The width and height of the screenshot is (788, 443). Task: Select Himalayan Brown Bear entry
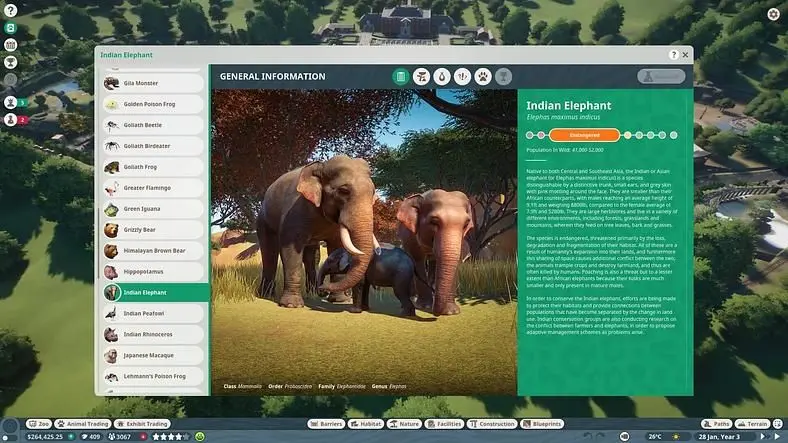point(153,251)
